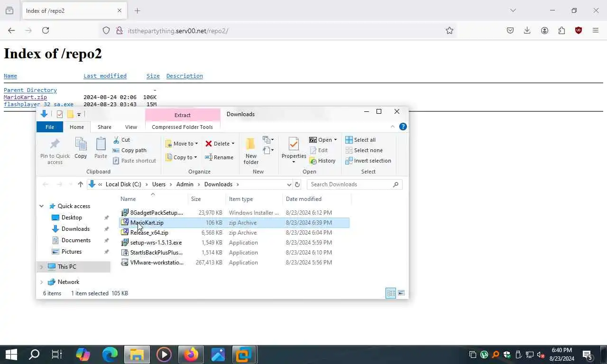Go up one folder level in Explorer
Screen dimensions: 607x364
tap(80, 184)
